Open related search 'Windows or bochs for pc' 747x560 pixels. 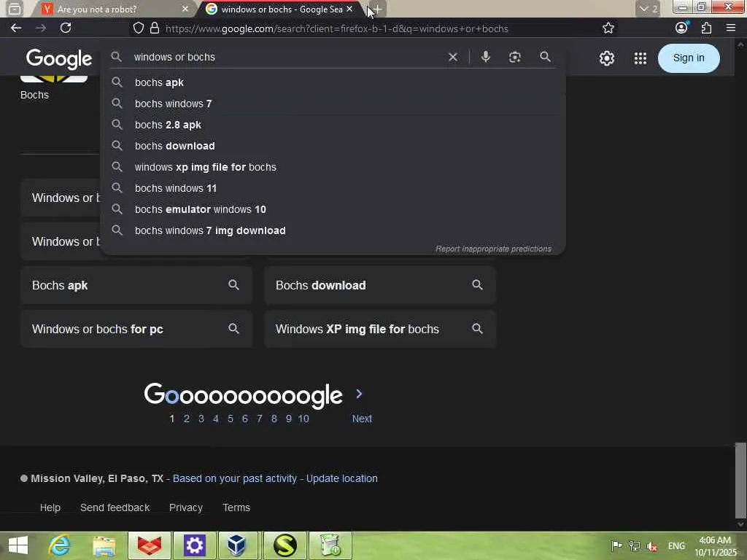point(136,329)
